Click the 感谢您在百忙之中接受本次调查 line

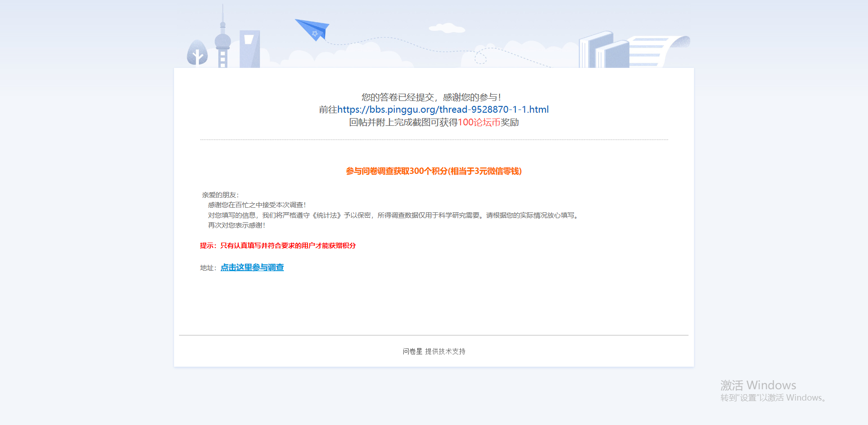pyautogui.click(x=257, y=205)
